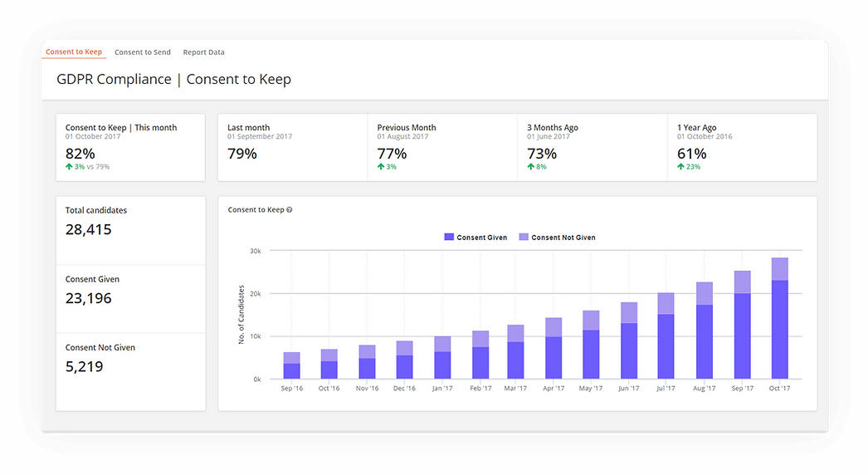Click the Consent Not Given legend label
The height and width of the screenshot is (475, 868).
pyautogui.click(x=563, y=237)
